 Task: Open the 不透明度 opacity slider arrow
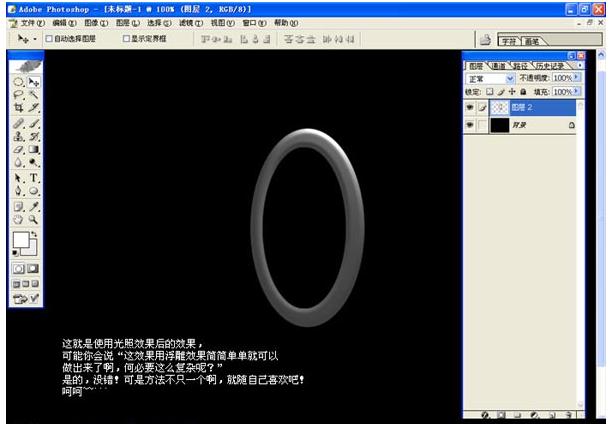pyautogui.click(x=577, y=78)
